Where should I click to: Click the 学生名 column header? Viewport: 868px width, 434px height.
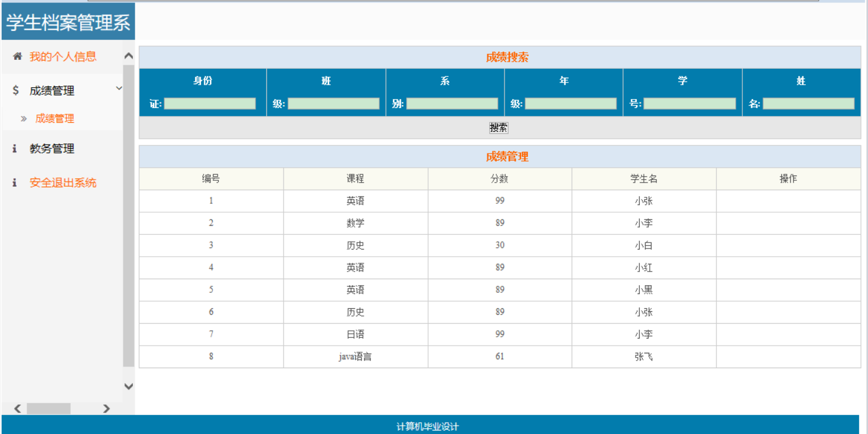[644, 178]
